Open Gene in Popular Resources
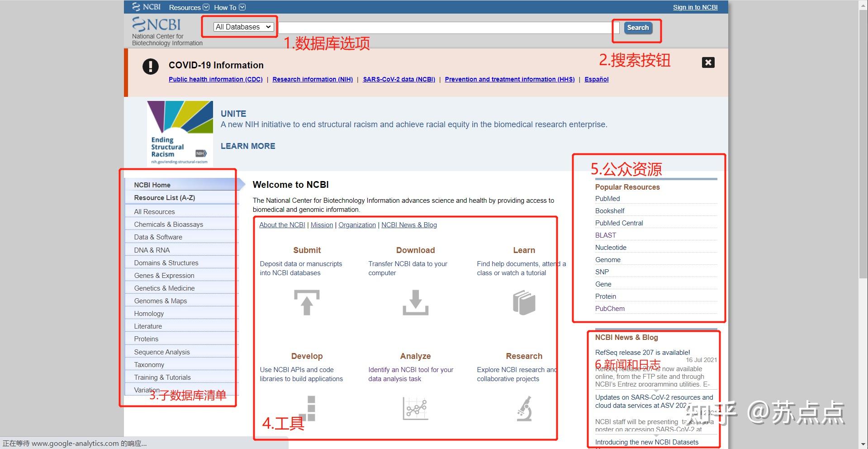 603,284
